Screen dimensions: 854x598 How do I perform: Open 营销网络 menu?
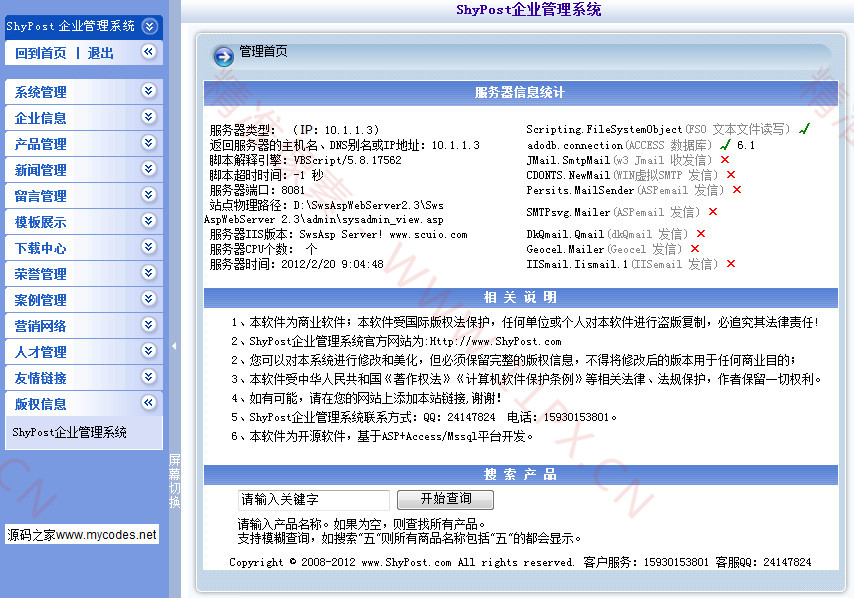[x=41, y=326]
